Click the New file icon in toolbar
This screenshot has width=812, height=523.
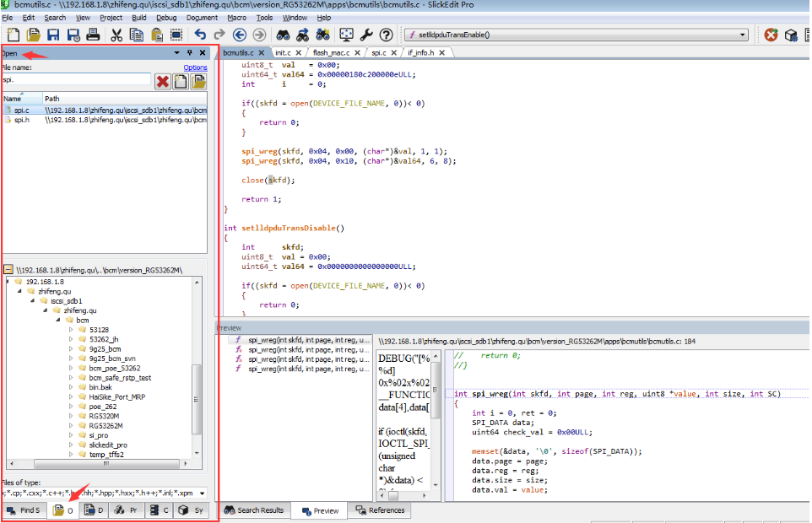tap(14, 35)
